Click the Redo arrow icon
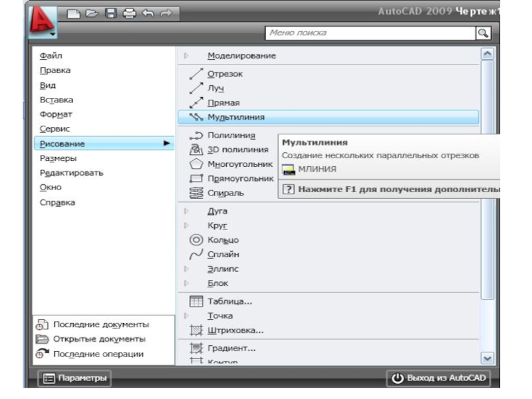Screen dimensions: 532x399 166,13
